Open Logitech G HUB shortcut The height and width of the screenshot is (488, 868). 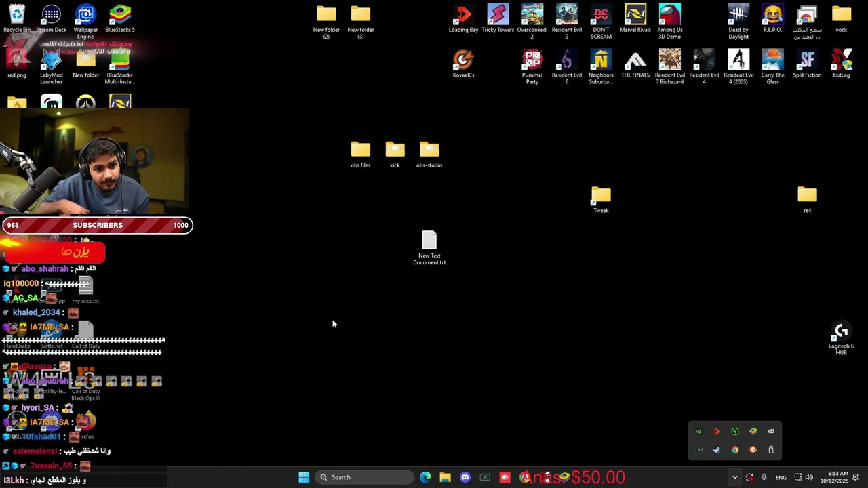(842, 339)
